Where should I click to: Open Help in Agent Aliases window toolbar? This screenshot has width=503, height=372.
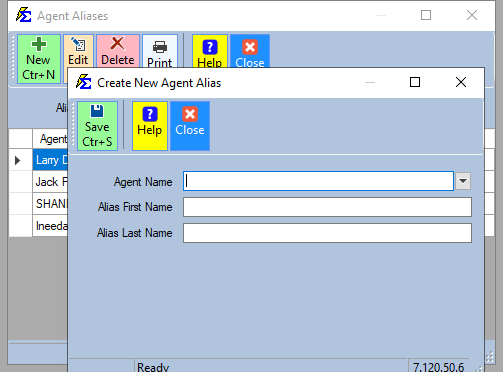click(210, 51)
